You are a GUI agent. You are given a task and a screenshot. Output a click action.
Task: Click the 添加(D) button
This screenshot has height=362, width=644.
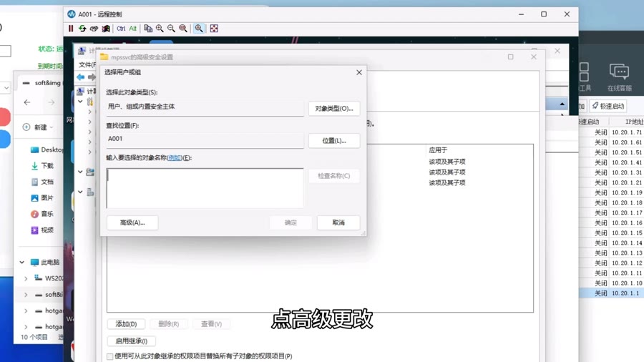pyautogui.click(x=126, y=324)
